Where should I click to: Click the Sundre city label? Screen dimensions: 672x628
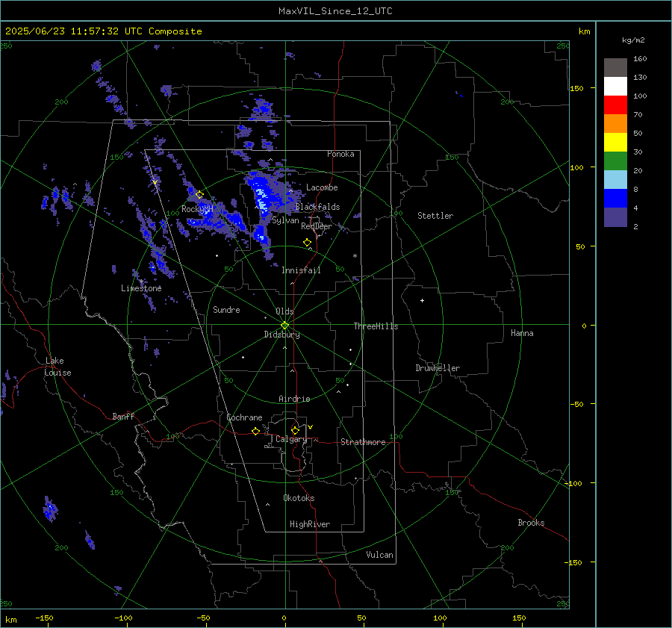point(226,309)
